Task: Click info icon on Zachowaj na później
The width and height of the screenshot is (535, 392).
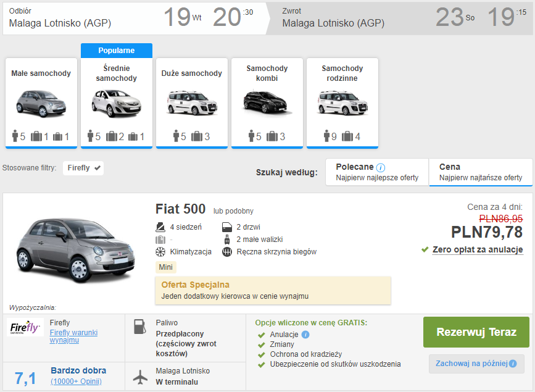Action: 512,364
